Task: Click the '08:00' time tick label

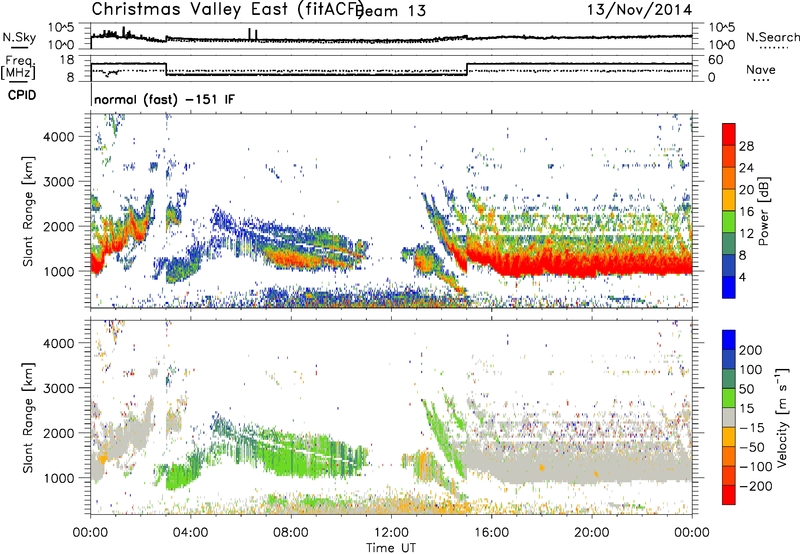Action: click(x=291, y=533)
